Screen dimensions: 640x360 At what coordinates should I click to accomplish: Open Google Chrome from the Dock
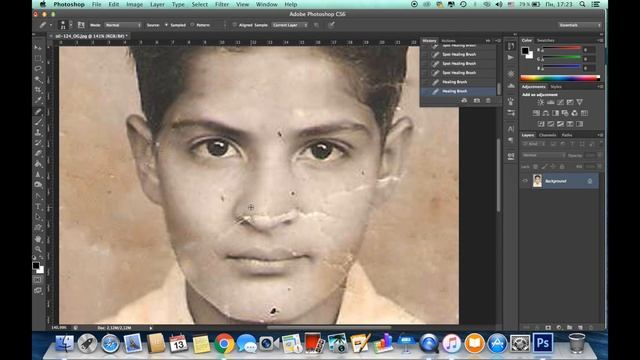point(224,343)
